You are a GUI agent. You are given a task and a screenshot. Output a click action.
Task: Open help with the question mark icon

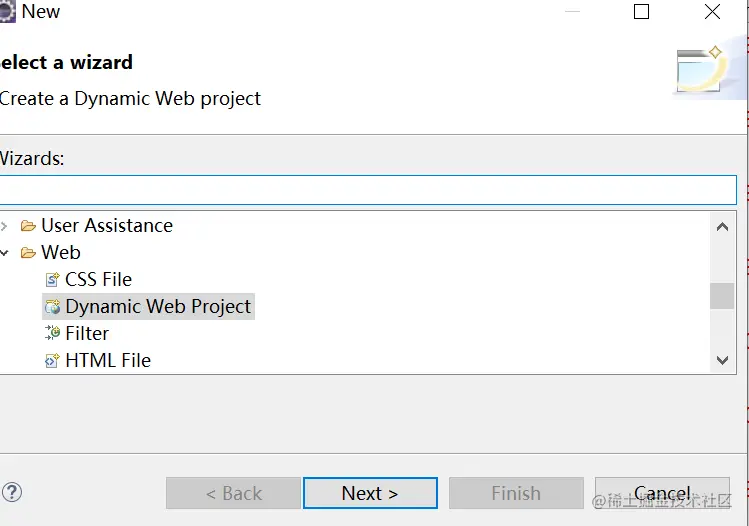12,492
